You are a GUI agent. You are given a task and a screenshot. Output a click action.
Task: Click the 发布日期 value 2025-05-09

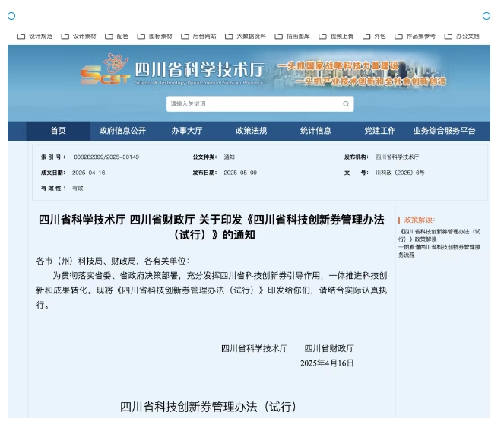coord(240,173)
